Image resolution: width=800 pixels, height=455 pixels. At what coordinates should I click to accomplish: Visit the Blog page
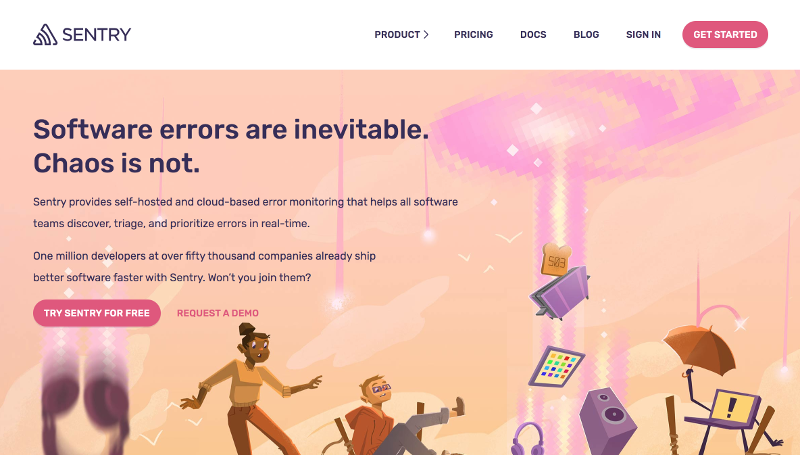click(x=586, y=35)
